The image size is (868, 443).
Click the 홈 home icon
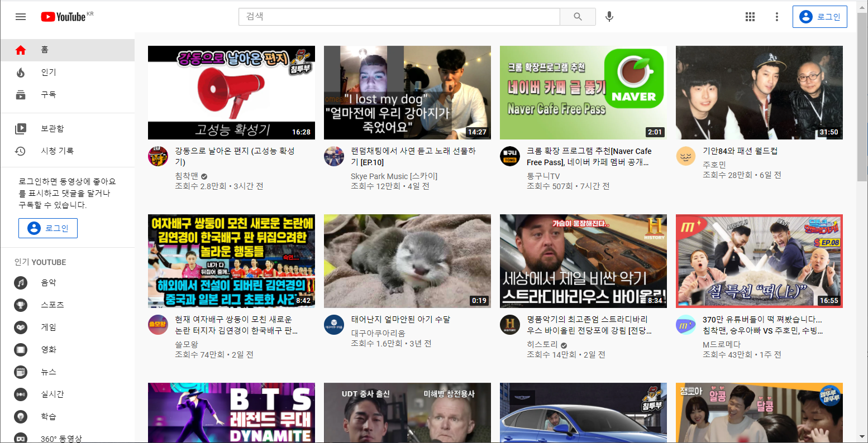coord(21,50)
